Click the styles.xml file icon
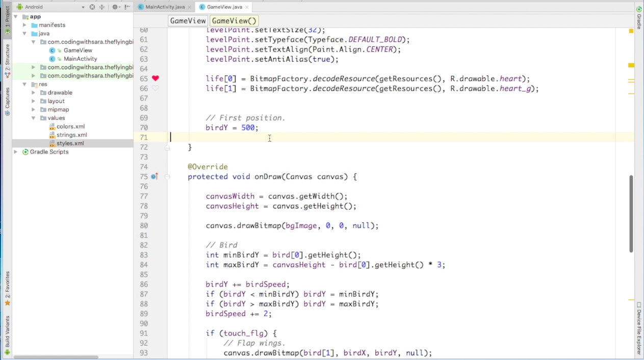644x360 pixels. click(x=52, y=143)
